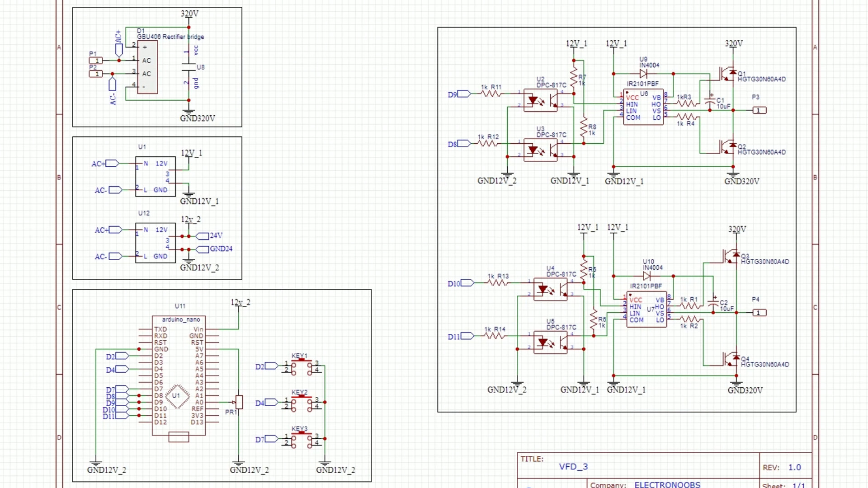Select the GND320V ground symbol near Q2
This screenshot has width=868, height=488.
point(733,174)
